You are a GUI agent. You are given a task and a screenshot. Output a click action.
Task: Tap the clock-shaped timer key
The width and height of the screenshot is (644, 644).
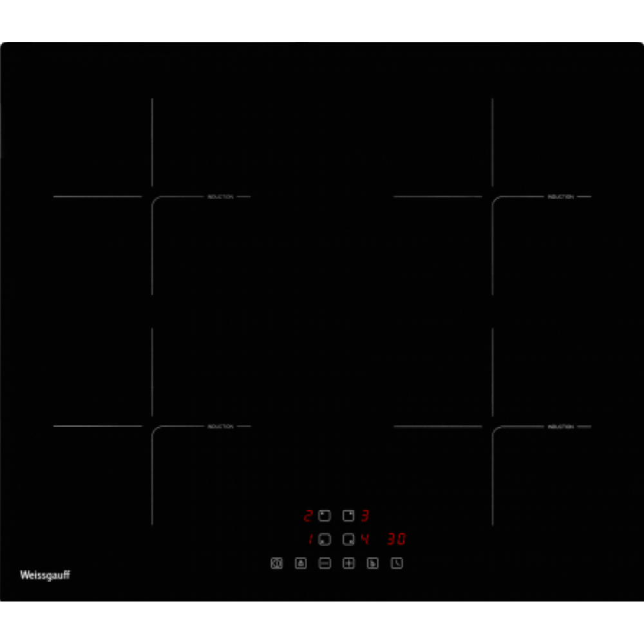coord(397,563)
